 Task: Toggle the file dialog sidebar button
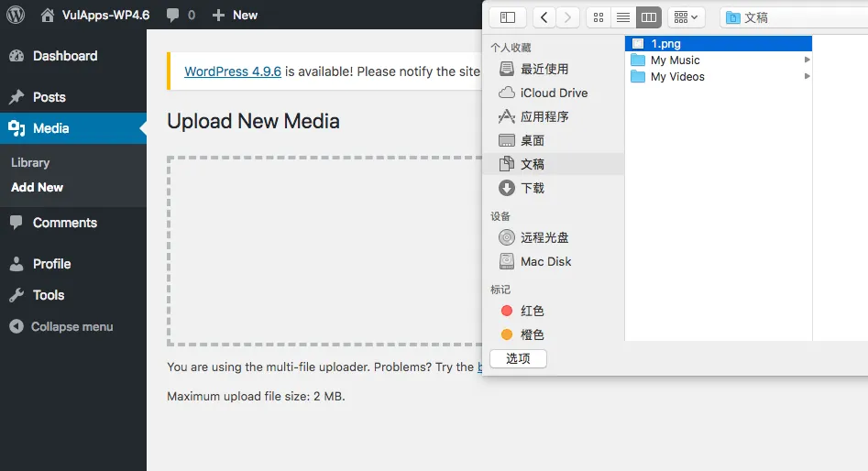click(x=508, y=17)
